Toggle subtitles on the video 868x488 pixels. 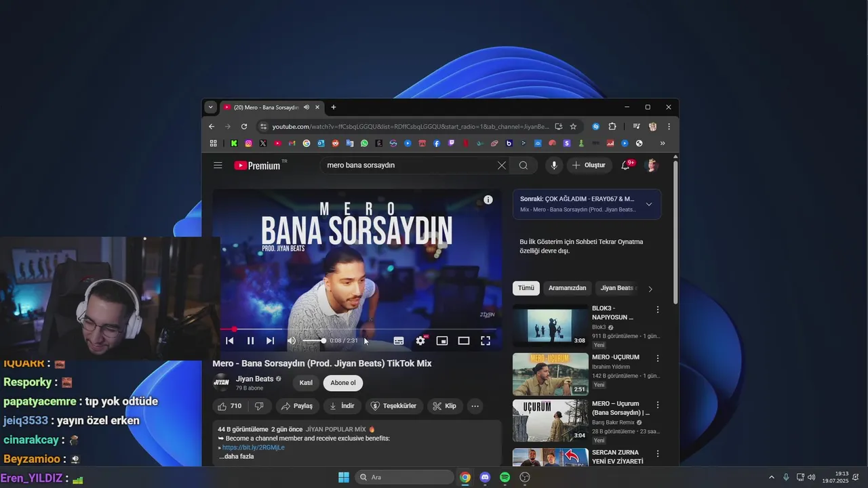(399, 341)
